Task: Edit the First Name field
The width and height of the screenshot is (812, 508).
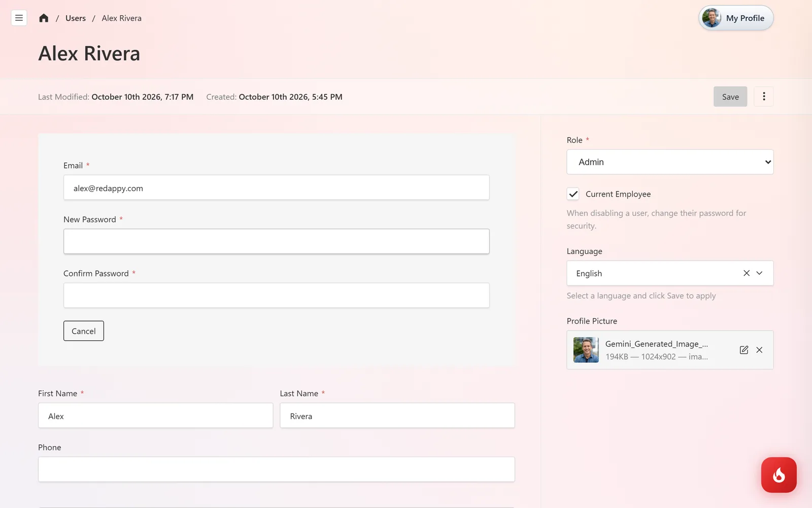Action: point(155,416)
